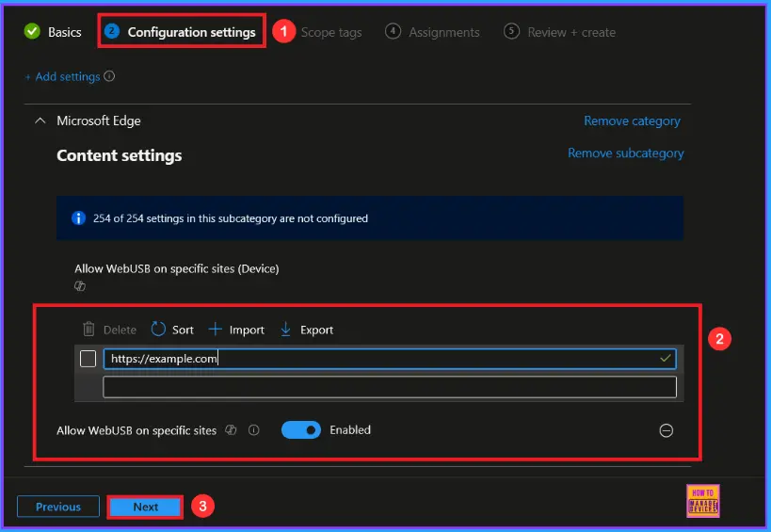Focus the https://example.com URL input field
771x532 pixels.
[390, 359]
